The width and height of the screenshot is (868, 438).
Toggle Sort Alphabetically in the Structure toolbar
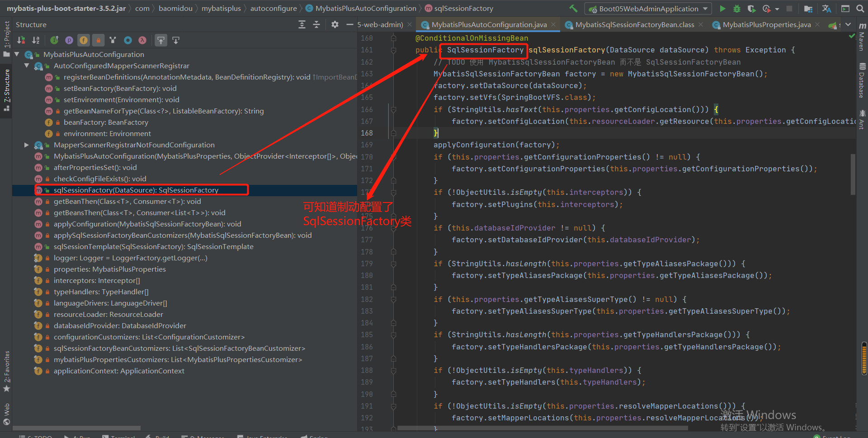tap(36, 40)
